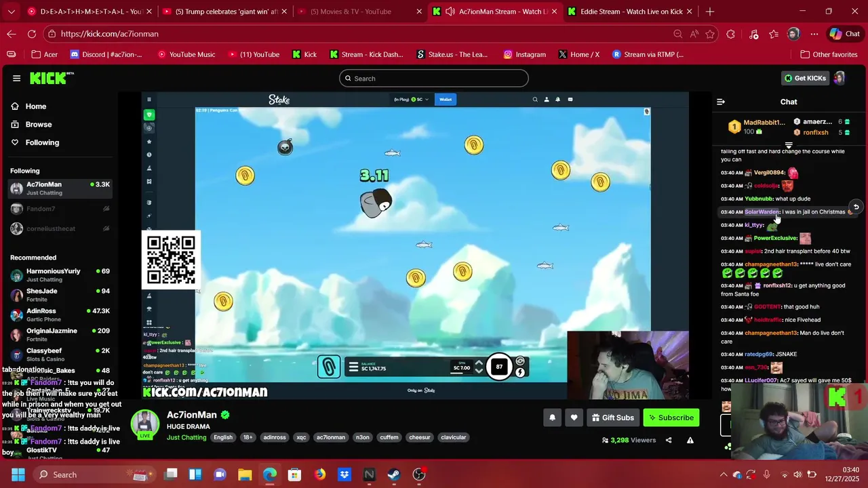
Task: Click the Kick search field
Action: [x=434, y=79]
